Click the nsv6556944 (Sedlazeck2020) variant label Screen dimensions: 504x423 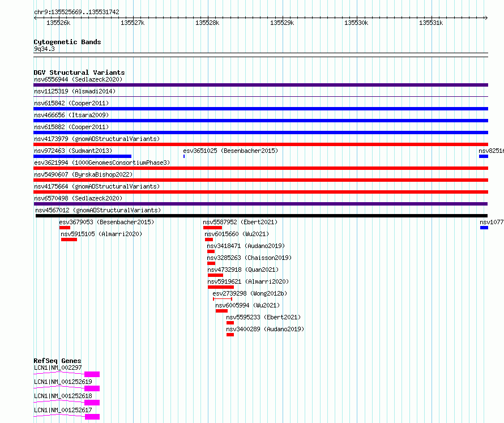(x=78, y=79)
